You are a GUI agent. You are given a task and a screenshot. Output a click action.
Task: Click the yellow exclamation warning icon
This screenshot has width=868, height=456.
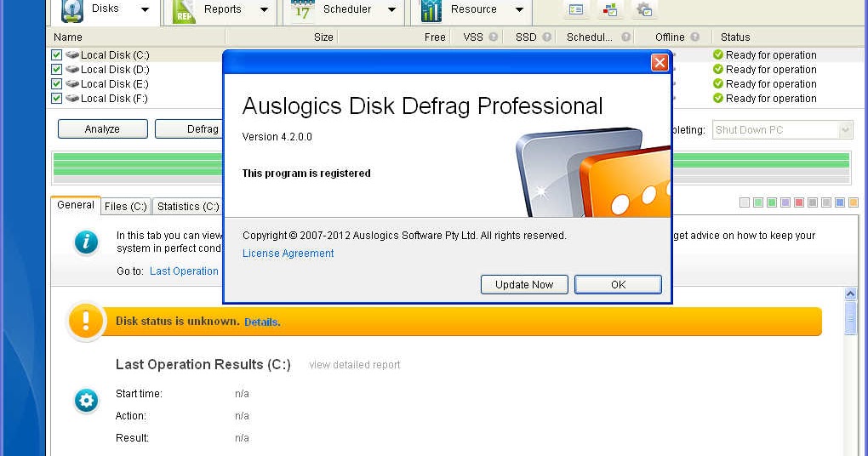coord(85,322)
